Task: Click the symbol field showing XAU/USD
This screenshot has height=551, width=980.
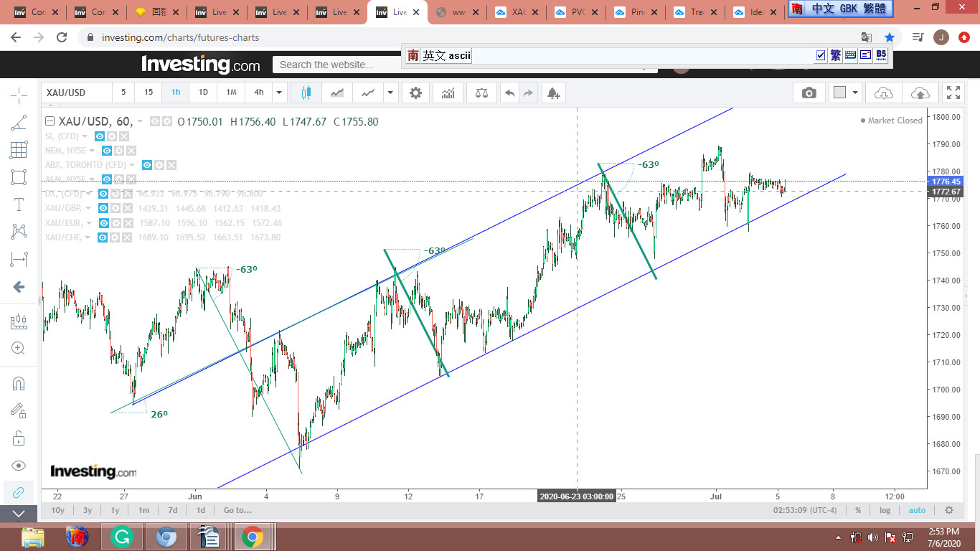Action: click(77, 93)
